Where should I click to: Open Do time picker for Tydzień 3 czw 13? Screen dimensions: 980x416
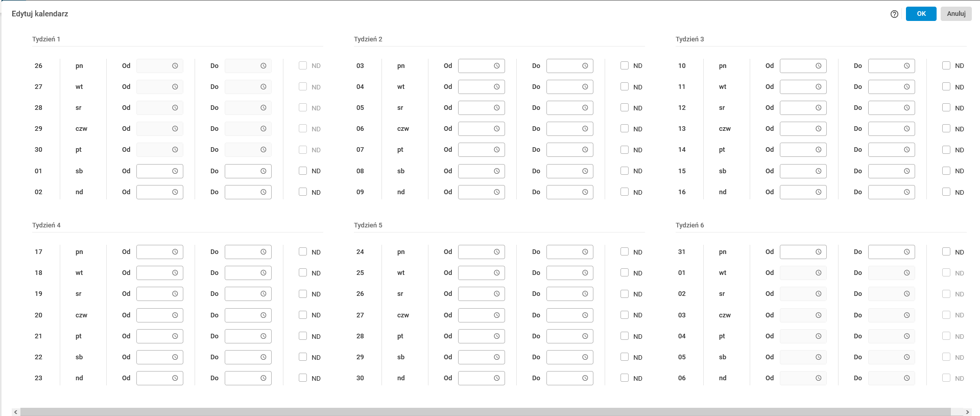coord(907,129)
